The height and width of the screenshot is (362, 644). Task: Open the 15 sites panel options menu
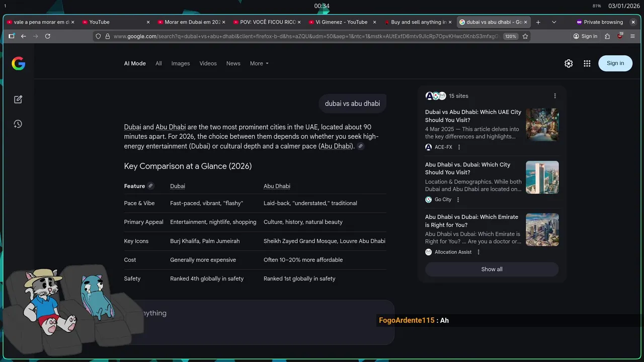tap(555, 96)
